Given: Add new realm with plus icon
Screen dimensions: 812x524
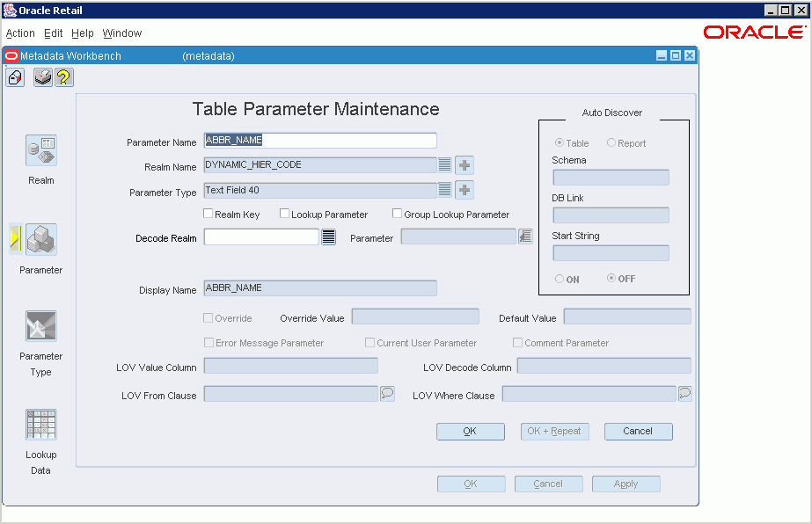Looking at the screenshot, I should pyautogui.click(x=465, y=165).
